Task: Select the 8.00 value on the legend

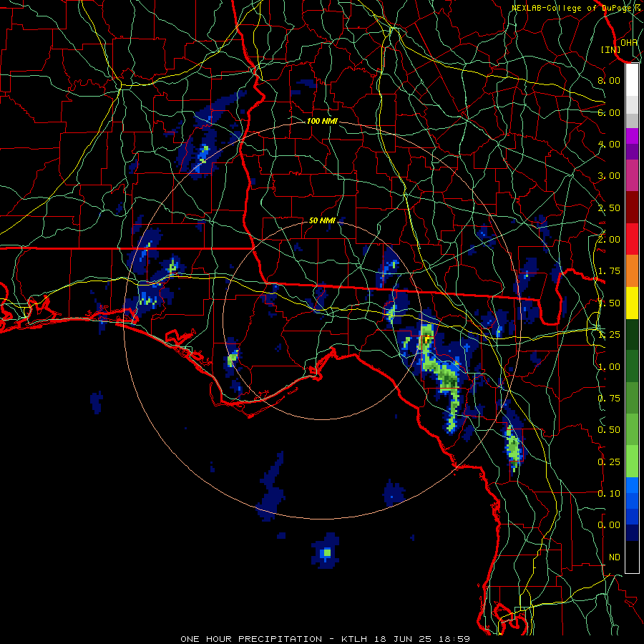Action: coord(609,80)
